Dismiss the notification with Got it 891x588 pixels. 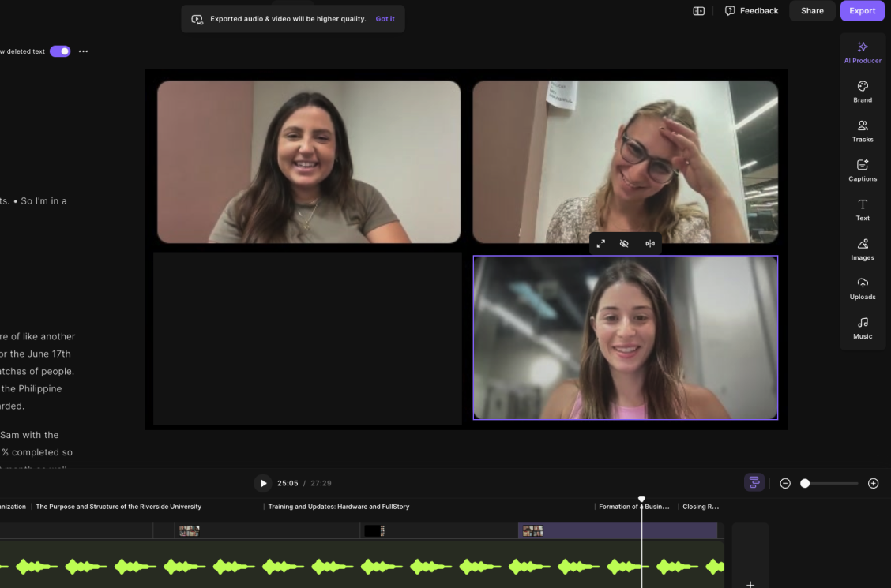click(385, 19)
